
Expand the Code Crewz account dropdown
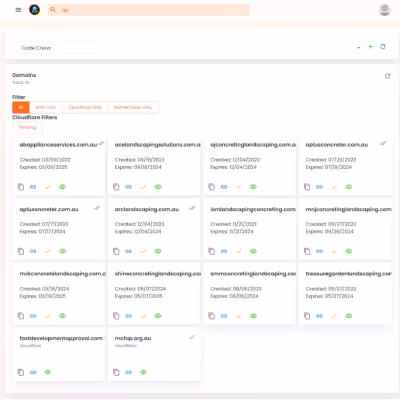(189, 48)
